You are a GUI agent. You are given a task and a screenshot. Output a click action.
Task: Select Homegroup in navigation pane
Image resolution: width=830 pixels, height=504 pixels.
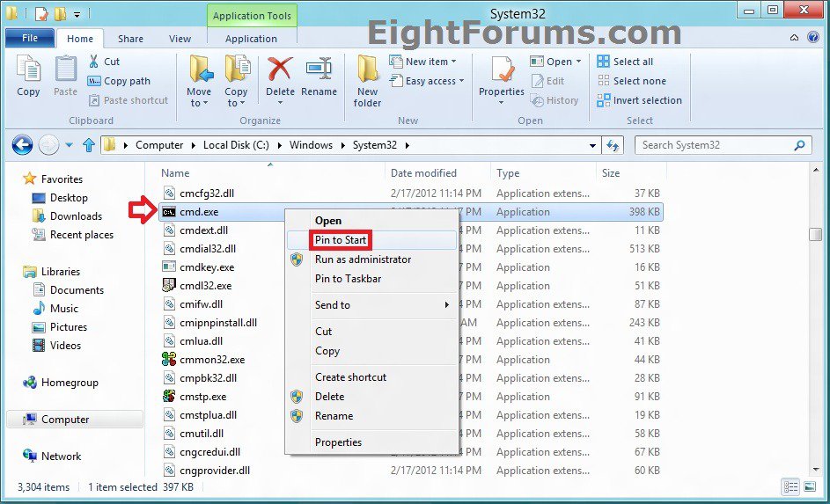70,383
